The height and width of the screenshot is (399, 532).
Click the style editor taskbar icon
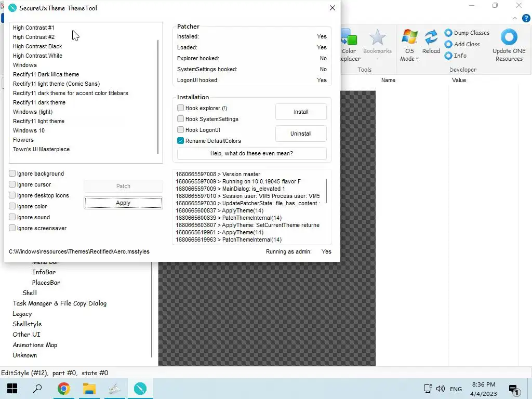(x=115, y=389)
